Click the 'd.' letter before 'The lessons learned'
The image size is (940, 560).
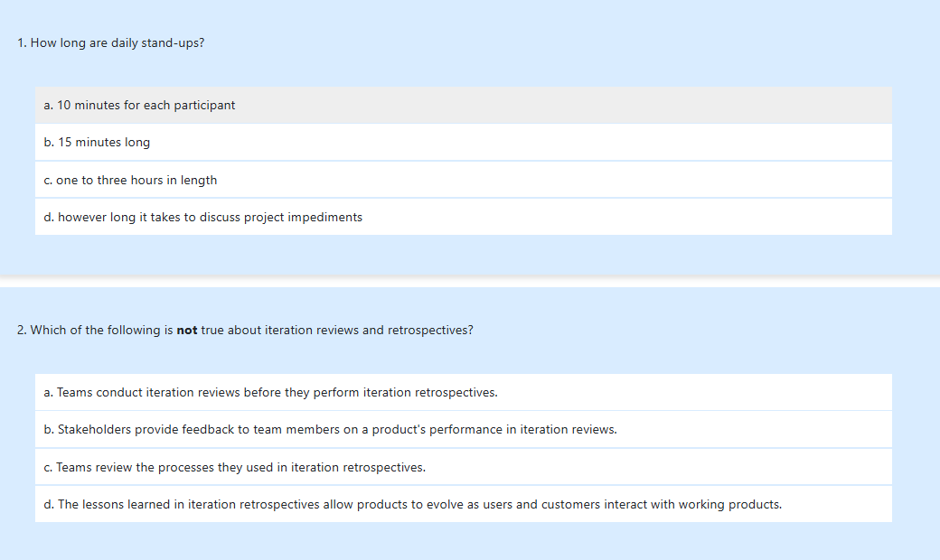point(49,505)
